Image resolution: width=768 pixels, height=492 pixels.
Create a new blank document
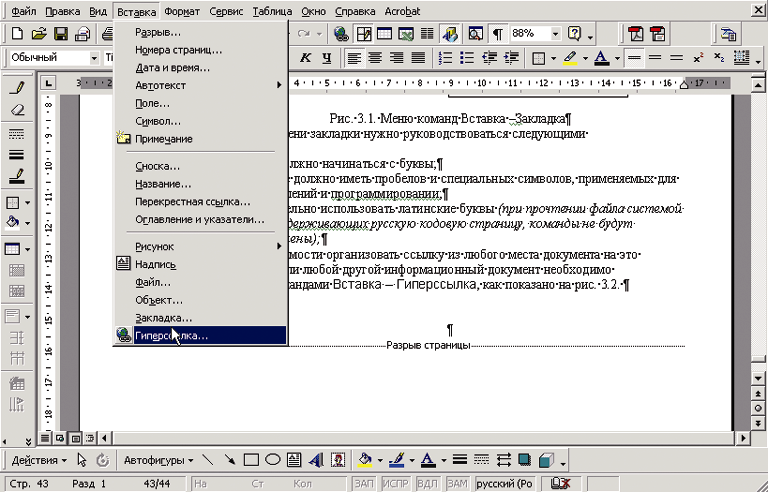17,34
